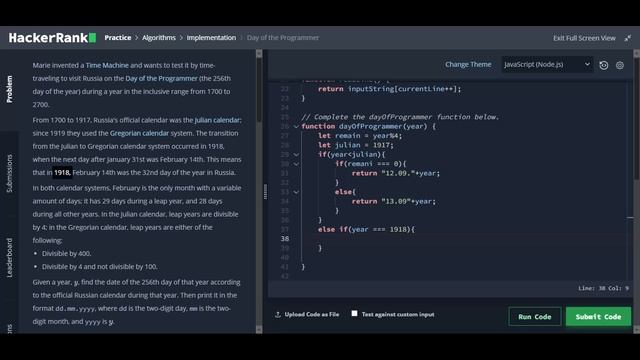
Task: Click the page scrollbar down arrow
Action: [x=636, y=329]
